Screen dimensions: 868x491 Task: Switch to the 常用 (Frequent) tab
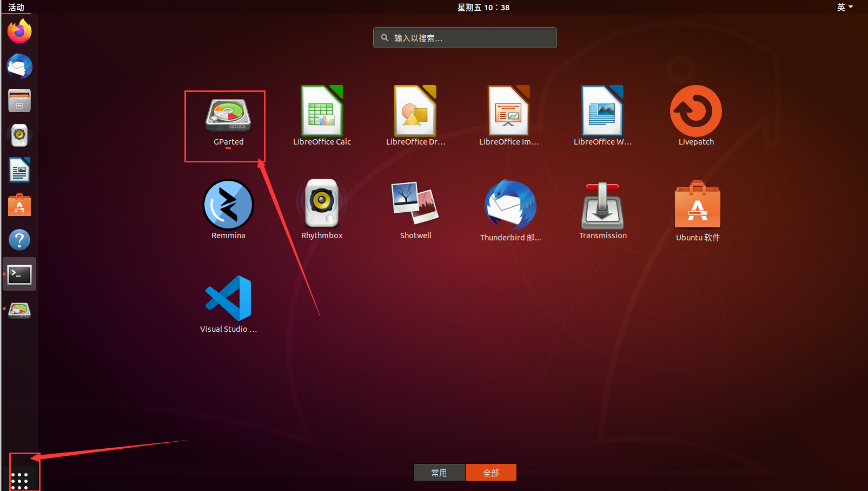coord(439,473)
